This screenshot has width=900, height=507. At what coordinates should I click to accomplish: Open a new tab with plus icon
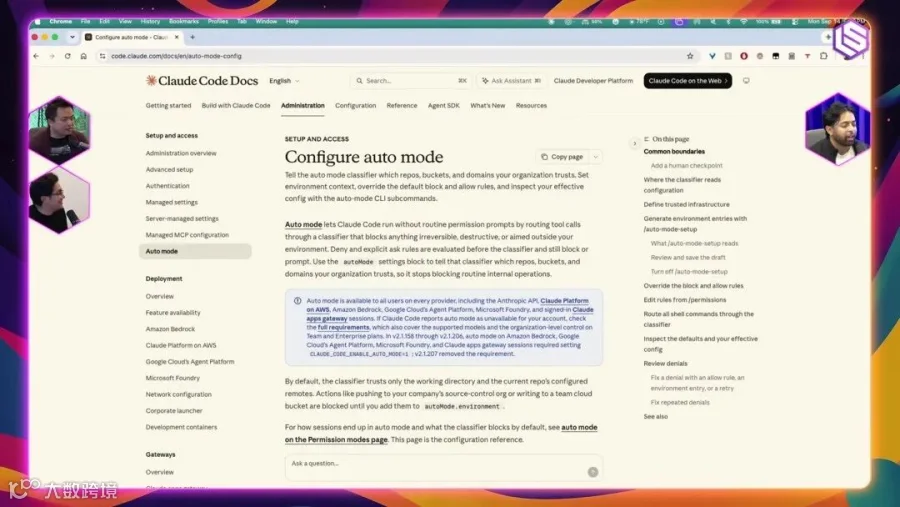[x=192, y=37]
